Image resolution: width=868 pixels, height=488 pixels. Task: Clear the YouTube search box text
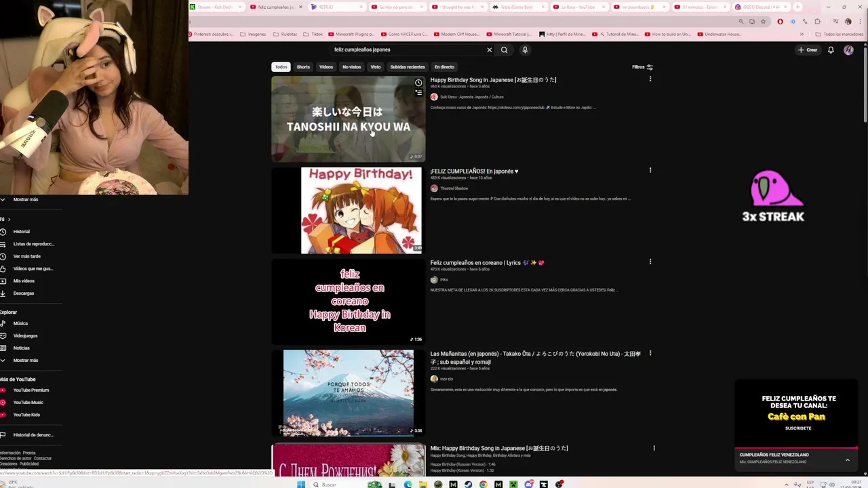point(489,49)
